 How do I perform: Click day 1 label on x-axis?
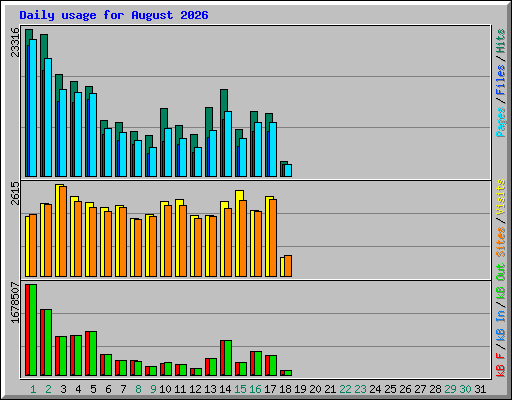(33, 389)
